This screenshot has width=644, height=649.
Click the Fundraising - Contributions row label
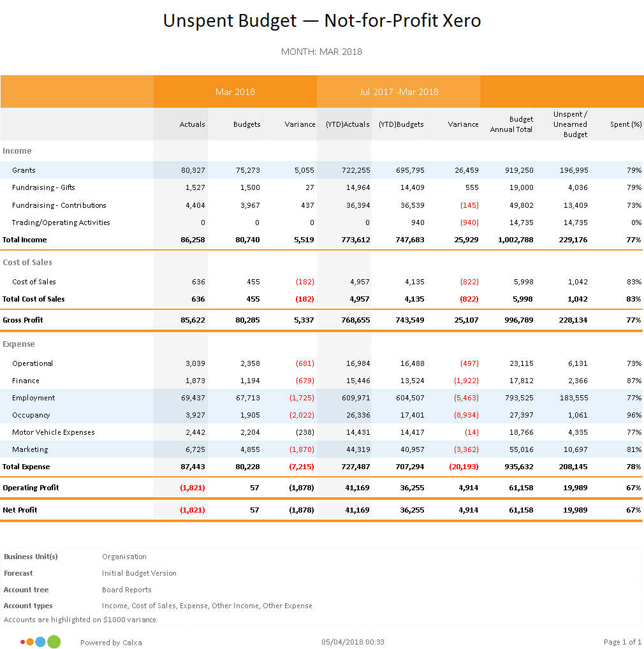click(x=59, y=205)
